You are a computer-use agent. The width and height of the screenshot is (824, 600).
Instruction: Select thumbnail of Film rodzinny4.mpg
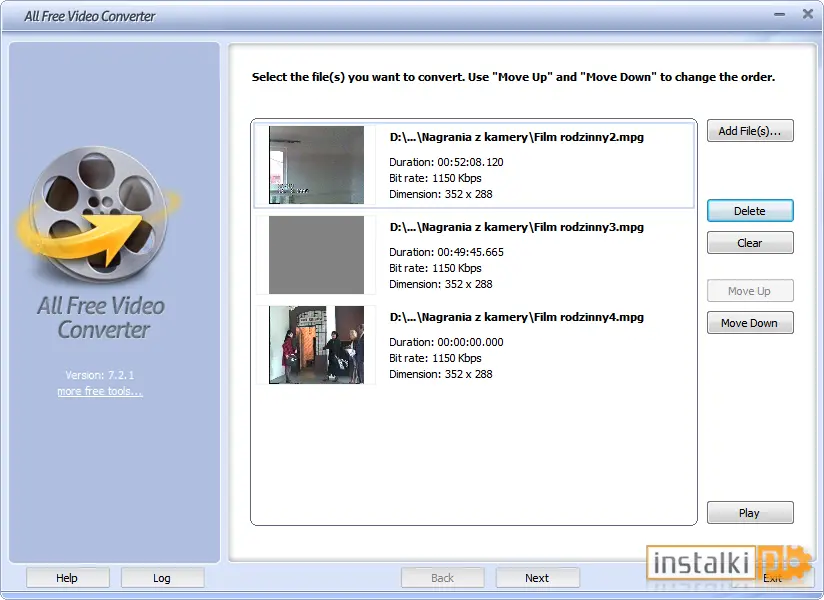click(x=316, y=345)
